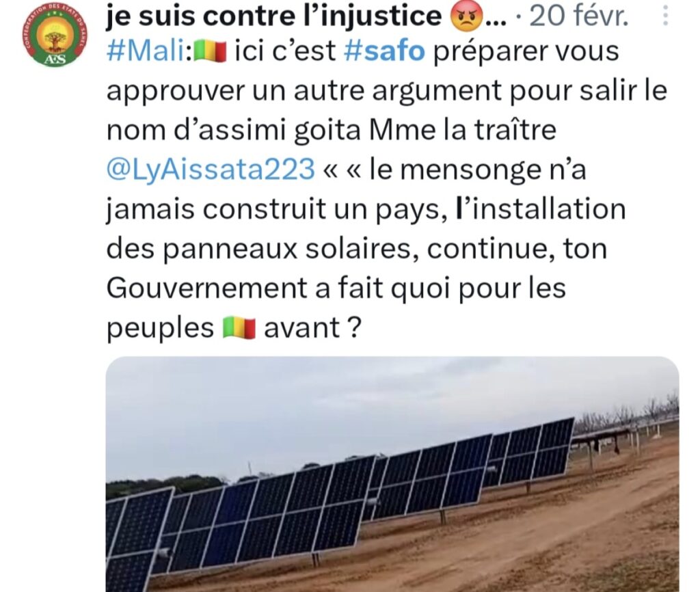Open the "je suis contre l'injustice" display name
This screenshot has width=700, height=592.
coord(274,16)
